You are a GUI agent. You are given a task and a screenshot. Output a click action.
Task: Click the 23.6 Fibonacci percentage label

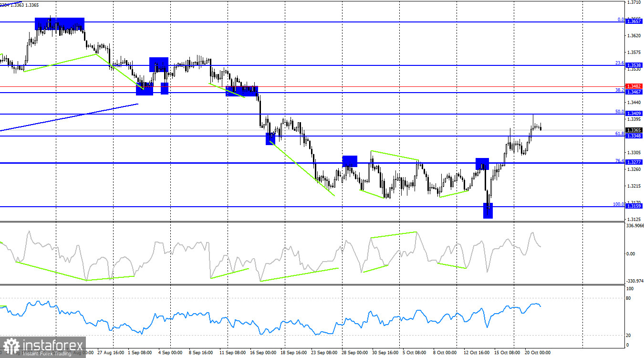[620, 63]
